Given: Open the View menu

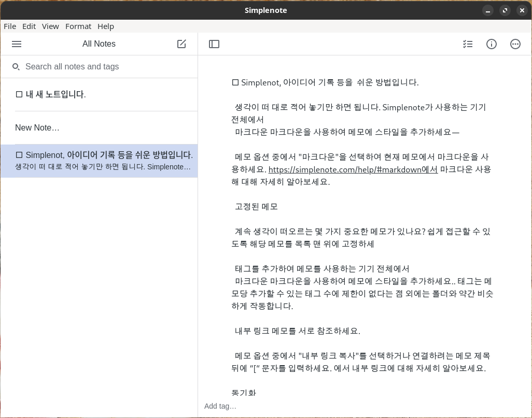Looking at the screenshot, I should tap(50, 26).
